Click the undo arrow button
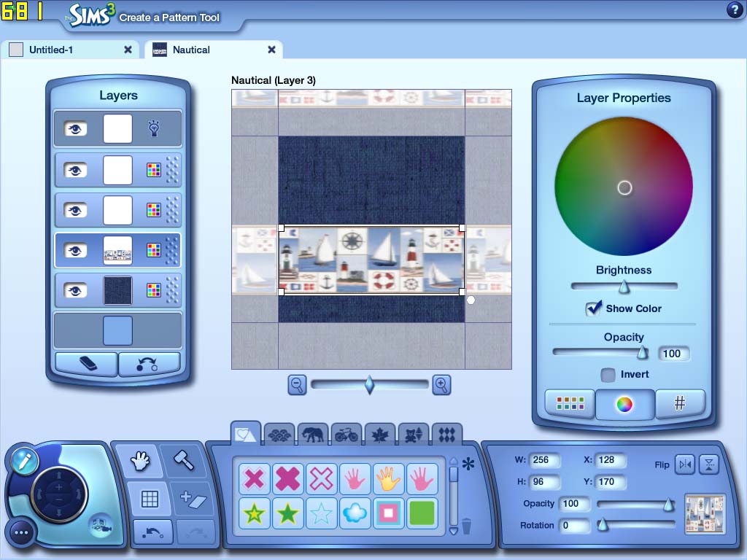747x560 pixels. tap(152, 533)
